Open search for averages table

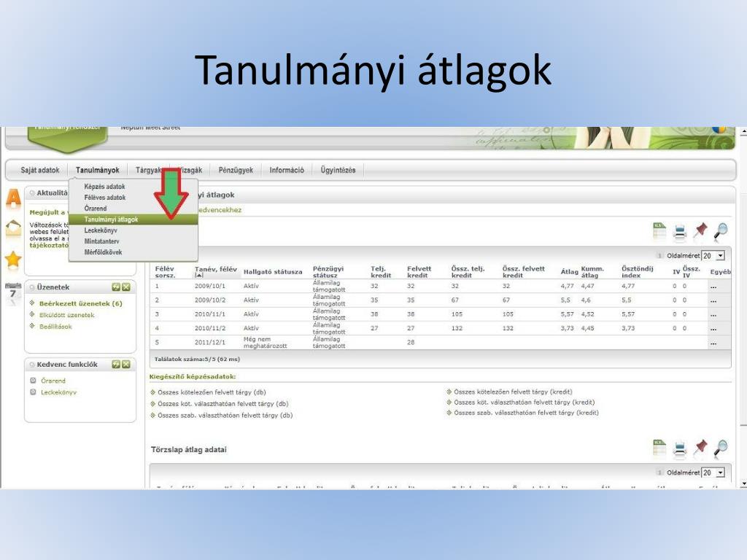coord(721,231)
